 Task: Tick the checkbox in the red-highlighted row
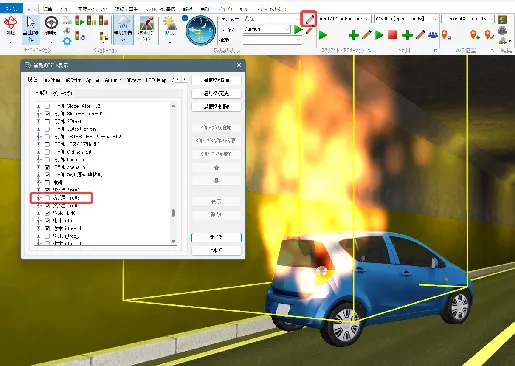click(48, 198)
